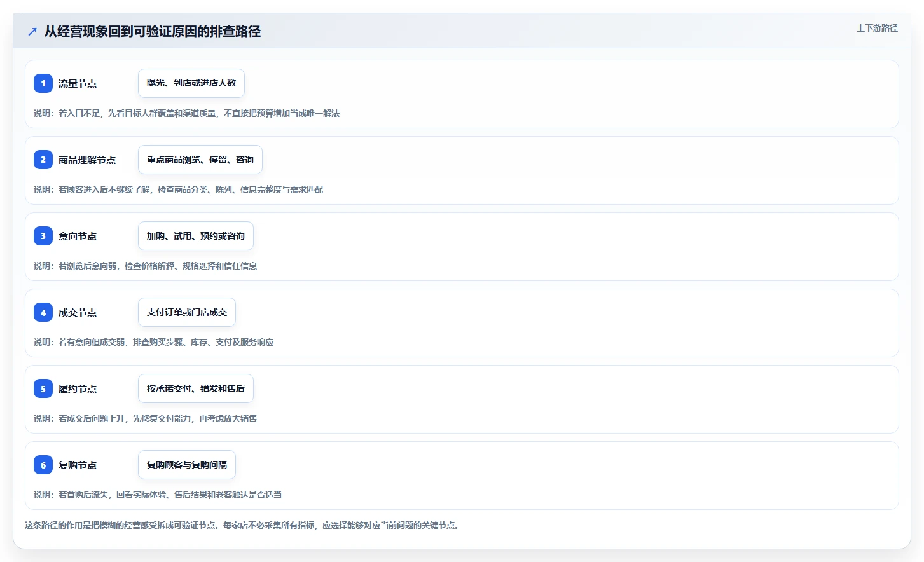This screenshot has width=924, height=562.
Task: Click the note starting 若有意向但成交弱
Action: tap(153, 342)
